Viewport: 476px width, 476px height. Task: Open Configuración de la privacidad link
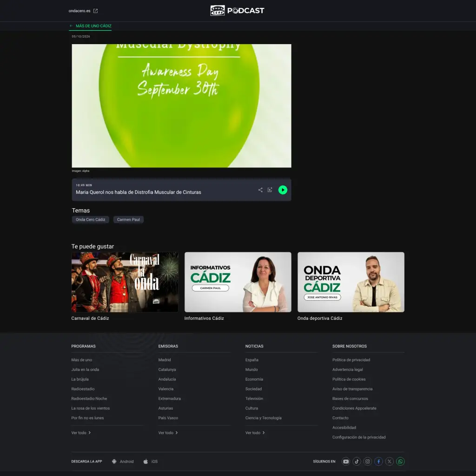click(x=359, y=437)
